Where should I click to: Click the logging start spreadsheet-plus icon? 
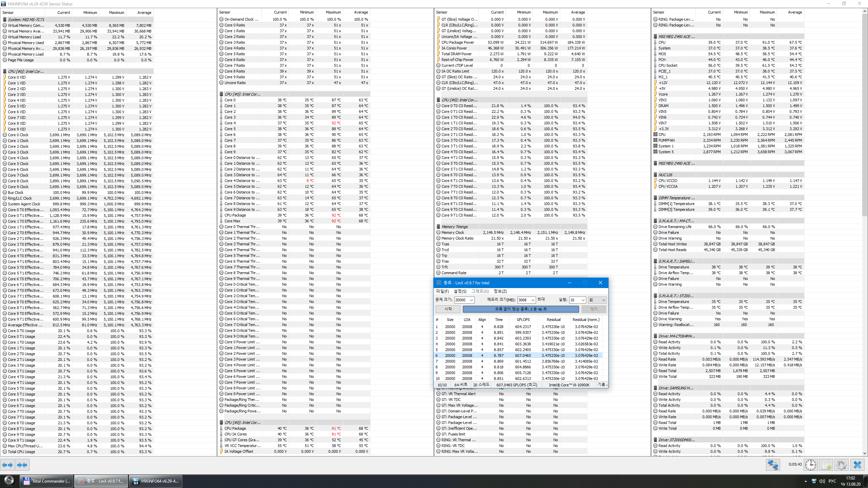point(826,465)
